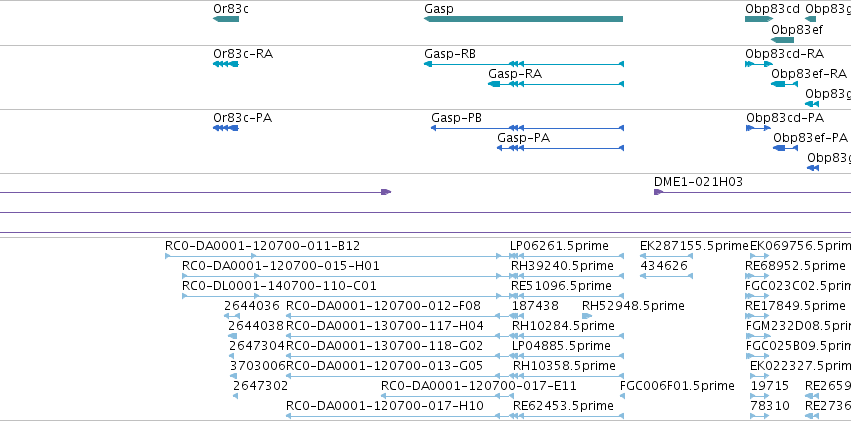Choose the Obp83ef-PA protein label
The height and width of the screenshot is (421, 851).
coord(810,138)
